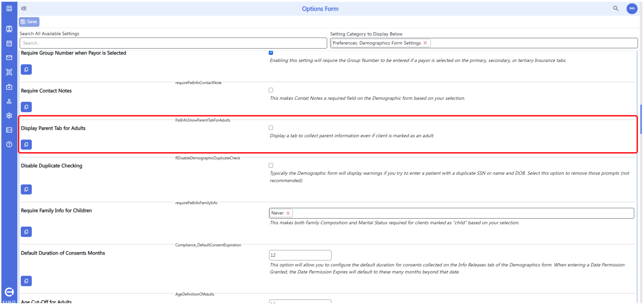Open the client profile card icon in sidebar
Screen dimensions: 644x305
coord(9,29)
